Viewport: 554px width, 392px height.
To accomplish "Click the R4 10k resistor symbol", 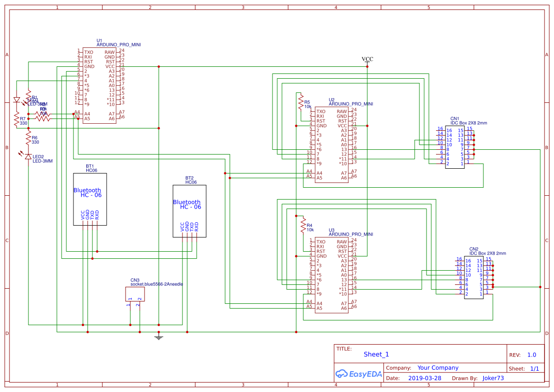I will (x=303, y=225).
